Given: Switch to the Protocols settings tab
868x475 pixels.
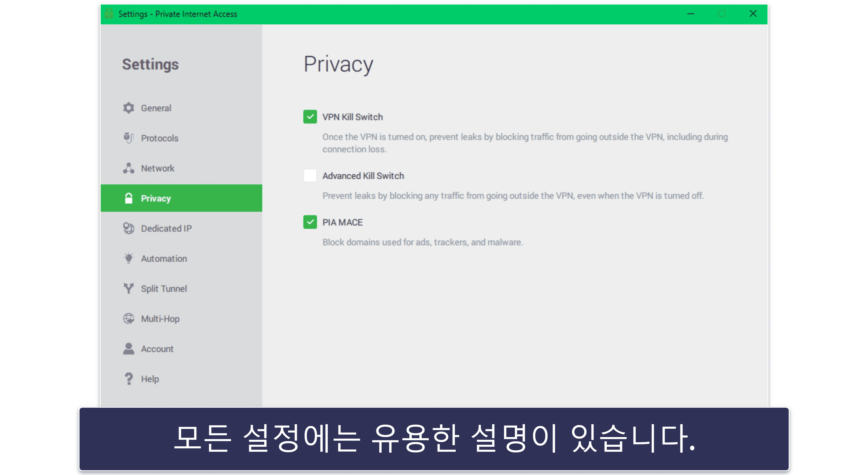Looking at the screenshot, I should (181, 138).
